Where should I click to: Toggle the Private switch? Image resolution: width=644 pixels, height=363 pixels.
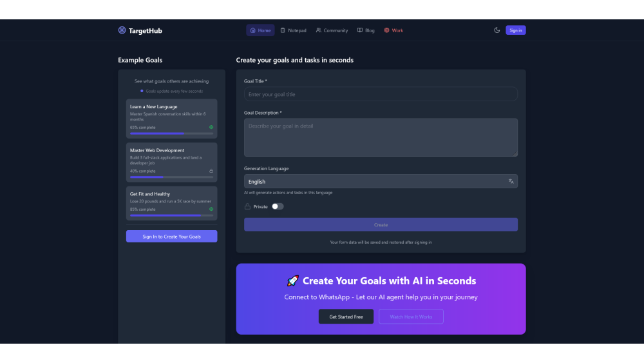(x=278, y=206)
